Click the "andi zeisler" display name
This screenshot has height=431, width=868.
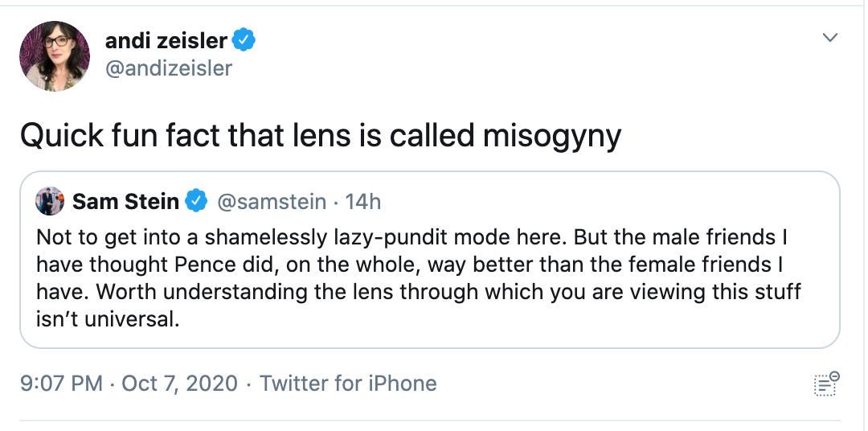[166, 39]
